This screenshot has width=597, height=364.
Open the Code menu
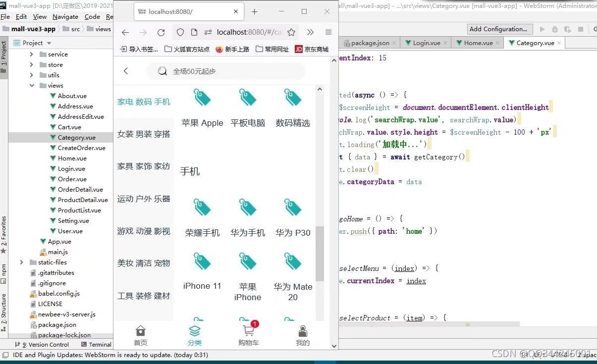[x=92, y=16]
